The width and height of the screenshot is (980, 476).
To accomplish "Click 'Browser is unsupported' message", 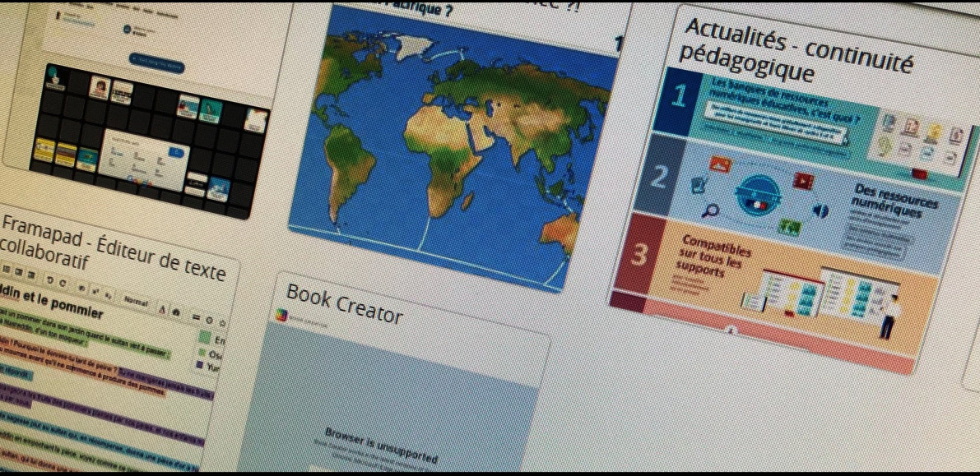I will click(381, 446).
